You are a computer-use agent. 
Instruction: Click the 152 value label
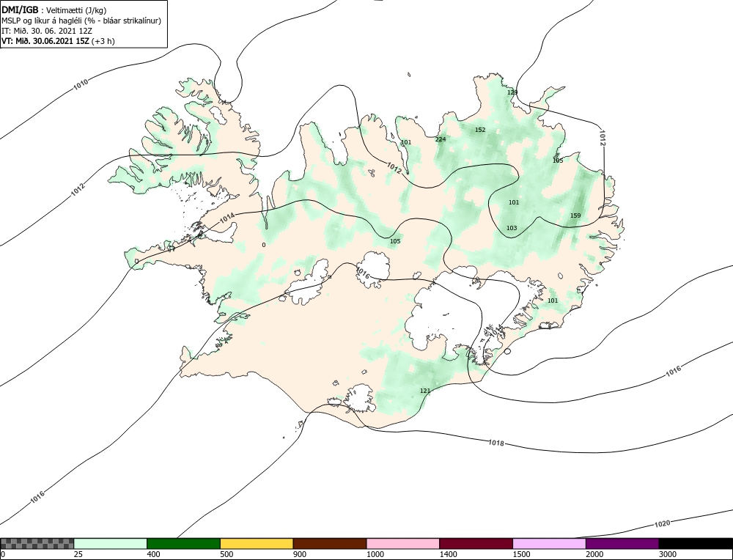pyautogui.click(x=480, y=130)
